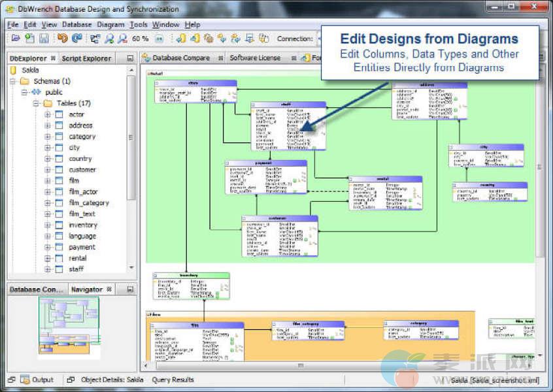Screen dimensions: 553x392
Task: Collapse the Tables (17) folder
Action: click(x=36, y=103)
